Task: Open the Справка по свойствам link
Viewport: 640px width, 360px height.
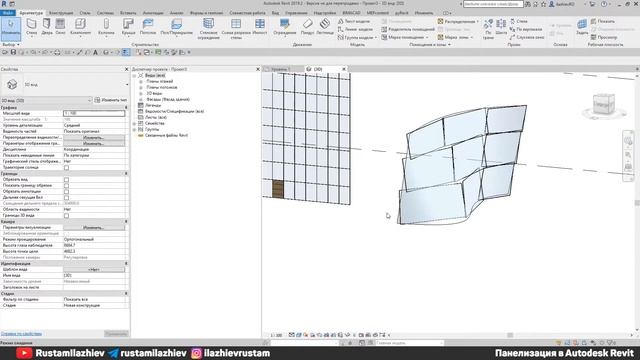Action: coord(21,334)
